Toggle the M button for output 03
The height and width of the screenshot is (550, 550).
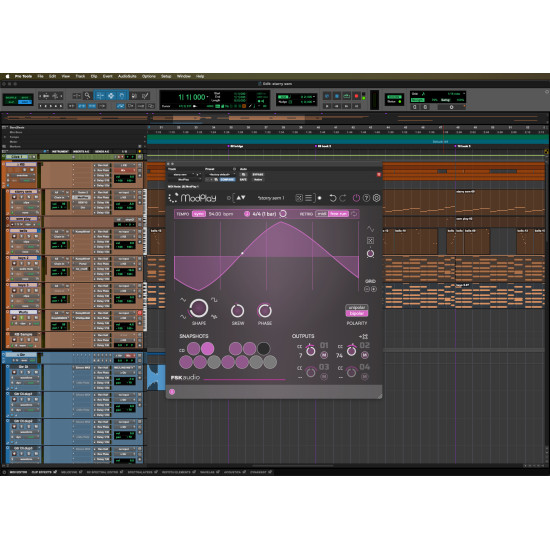click(324, 377)
